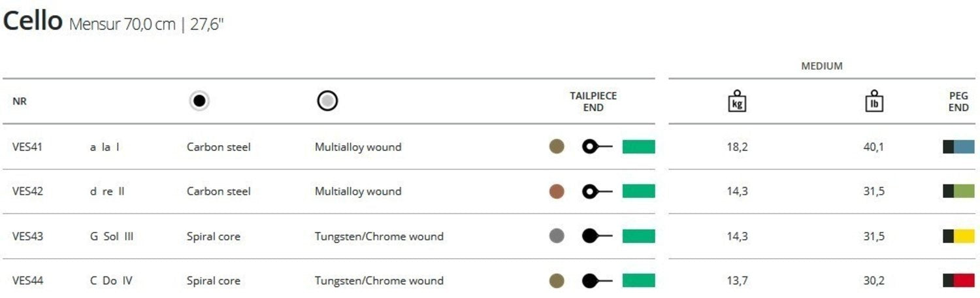Screen dimensions: 980x298
Task: Click the Cello heading
Action: pyautogui.click(x=31, y=22)
